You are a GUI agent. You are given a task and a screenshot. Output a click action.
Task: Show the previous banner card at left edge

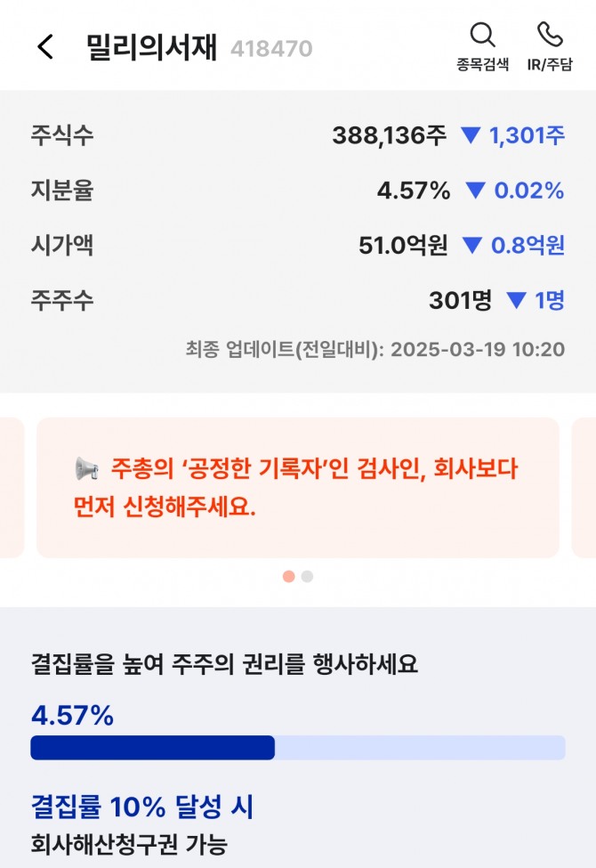point(11,488)
